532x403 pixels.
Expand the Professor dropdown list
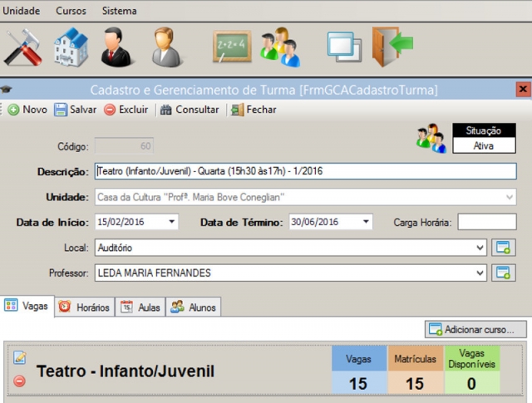point(480,273)
